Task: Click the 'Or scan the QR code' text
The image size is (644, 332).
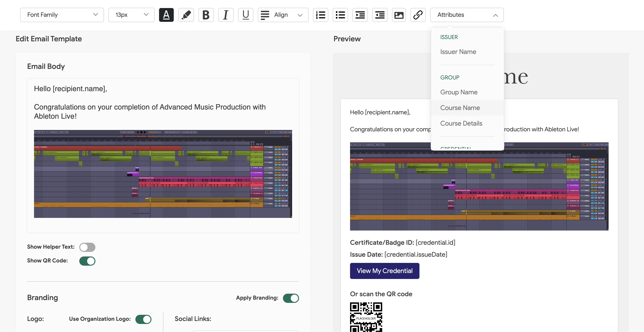Action: pyautogui.click(x=381, y=294)
